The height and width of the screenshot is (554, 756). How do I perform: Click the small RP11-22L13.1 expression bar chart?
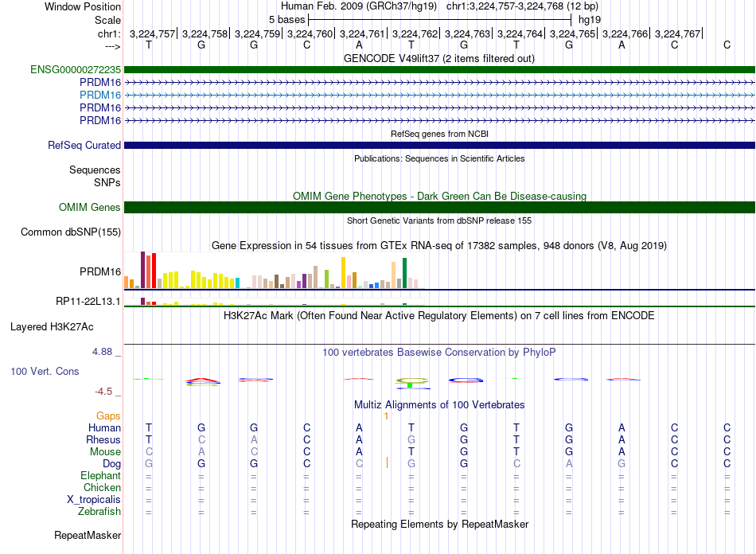274,302
